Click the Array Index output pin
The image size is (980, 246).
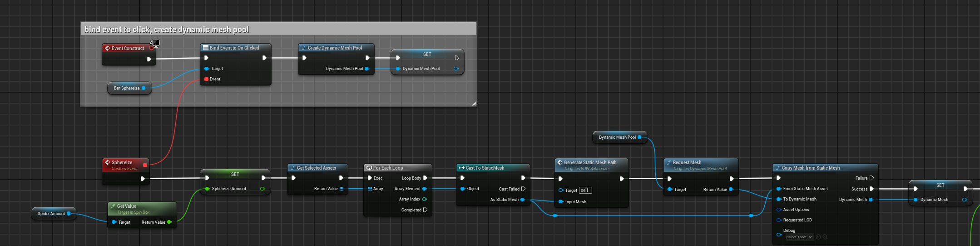[425, 199]
